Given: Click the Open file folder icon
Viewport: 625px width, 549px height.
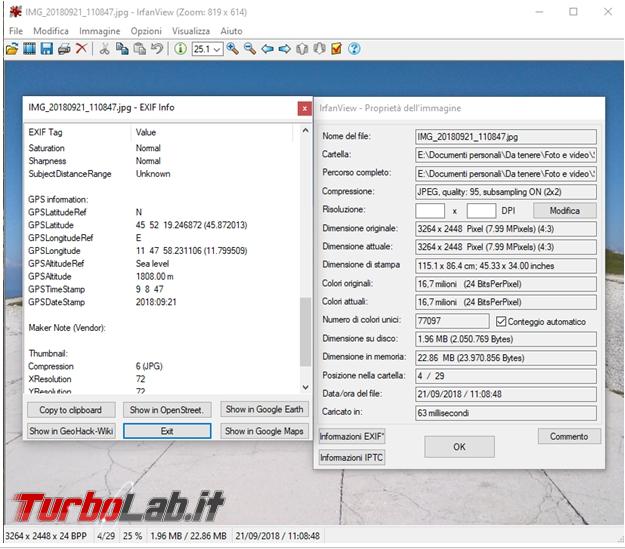Looking at the screenshot, I should pyautogui.click(x=12, y=49).
